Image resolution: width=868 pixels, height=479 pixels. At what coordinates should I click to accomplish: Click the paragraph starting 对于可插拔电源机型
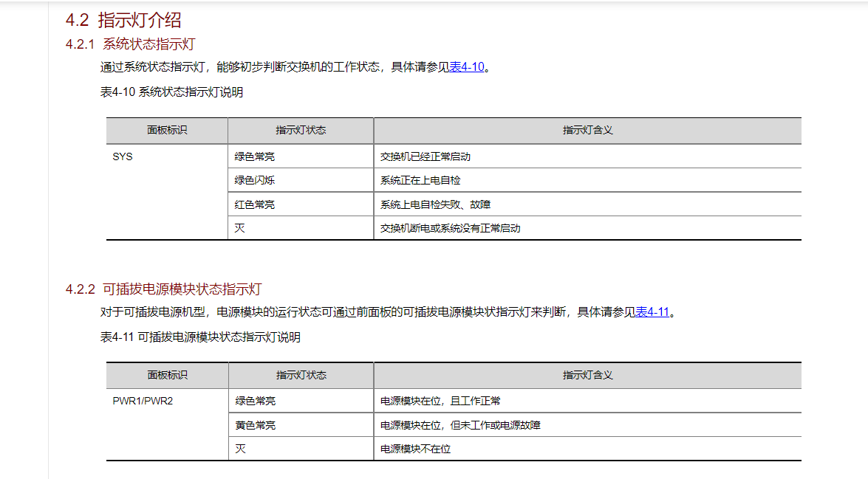pyautogui.click(x=389, y=312)
